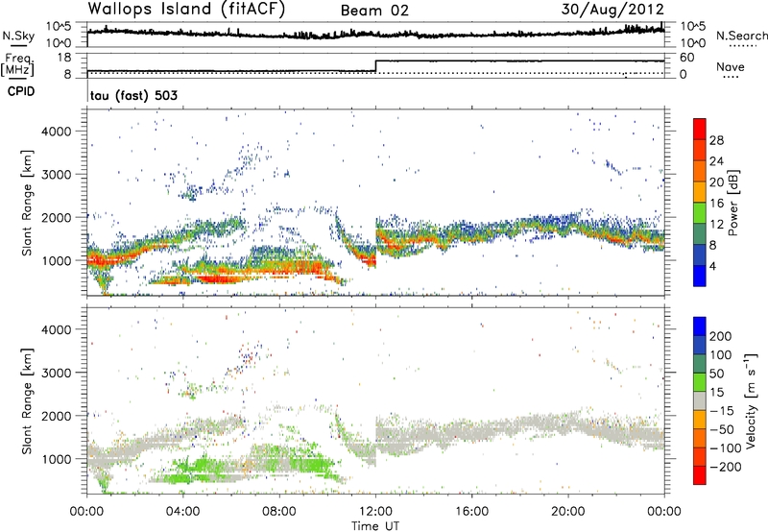
Task: Click the 'Wallops Island (fitACF)' title
Action: click(x=186, y=10)
